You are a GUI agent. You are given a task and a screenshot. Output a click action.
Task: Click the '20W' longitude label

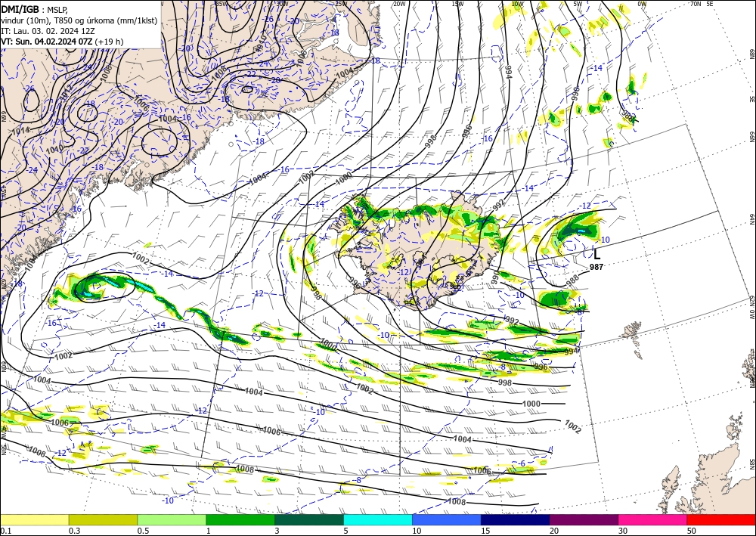[x=398, y=4]
